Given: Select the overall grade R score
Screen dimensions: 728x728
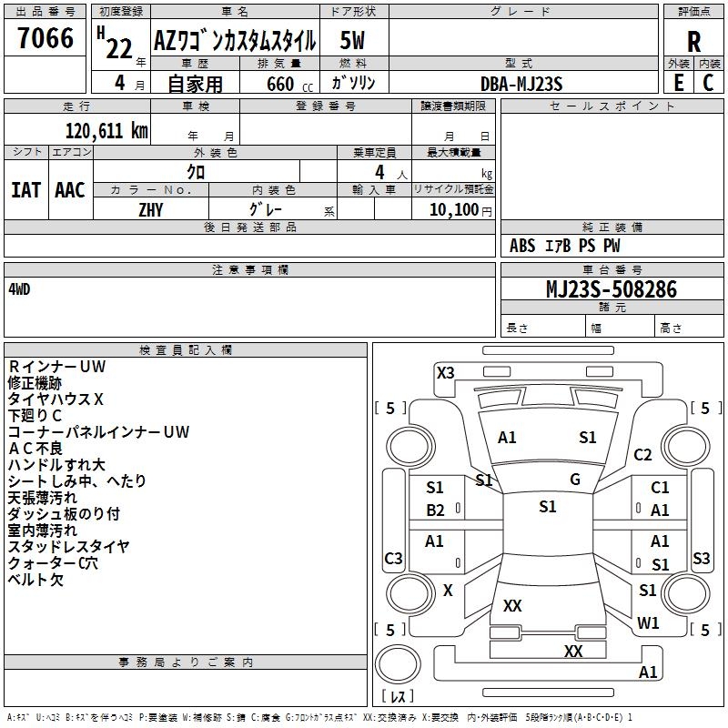Looking at the screenshot, I should point(693,42).
